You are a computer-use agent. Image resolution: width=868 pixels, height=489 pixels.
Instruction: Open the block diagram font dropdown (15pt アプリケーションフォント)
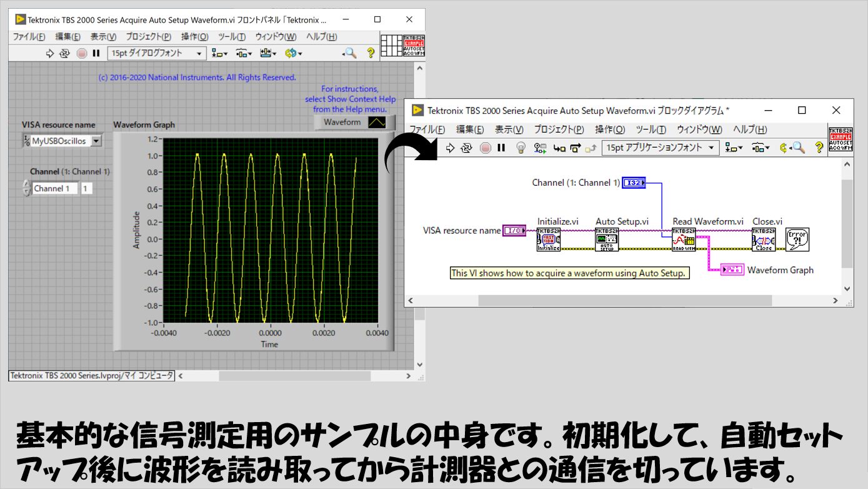click(x=661, y=148)
